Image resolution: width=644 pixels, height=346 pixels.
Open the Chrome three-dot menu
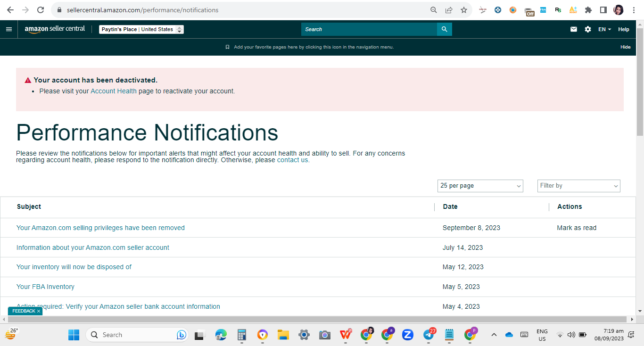[x=634, y=10]
